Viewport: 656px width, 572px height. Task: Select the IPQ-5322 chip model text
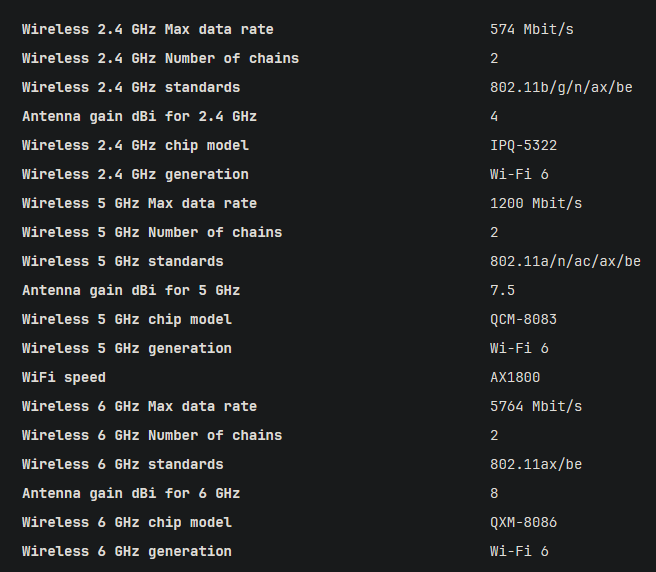[x=523, y=146]
